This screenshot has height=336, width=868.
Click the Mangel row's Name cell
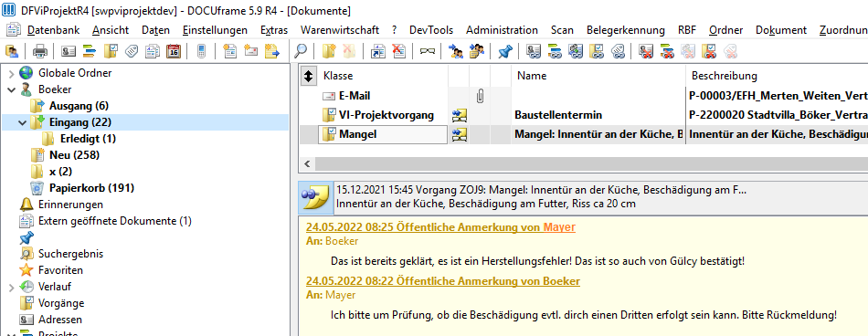tap(598, 134)
